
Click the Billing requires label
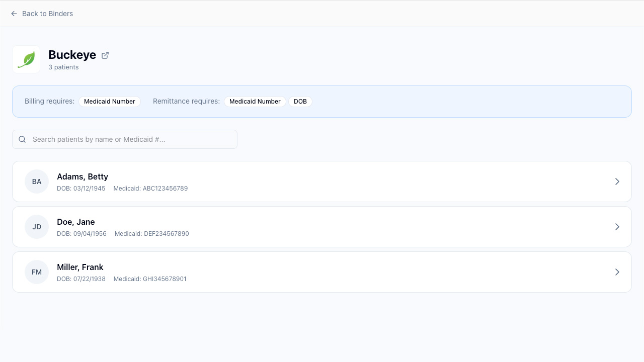[x=49, y=101]
